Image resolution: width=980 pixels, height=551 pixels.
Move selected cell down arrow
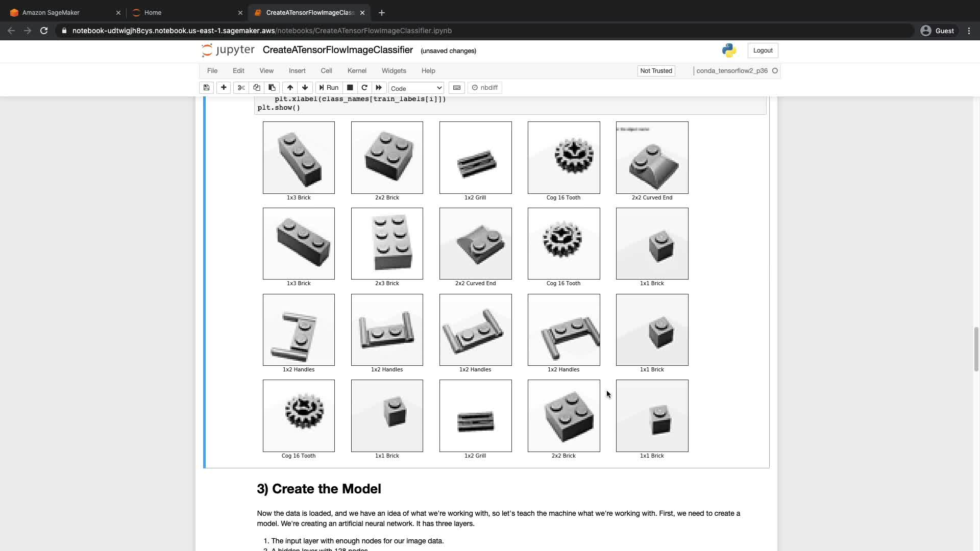click(305, 88)
